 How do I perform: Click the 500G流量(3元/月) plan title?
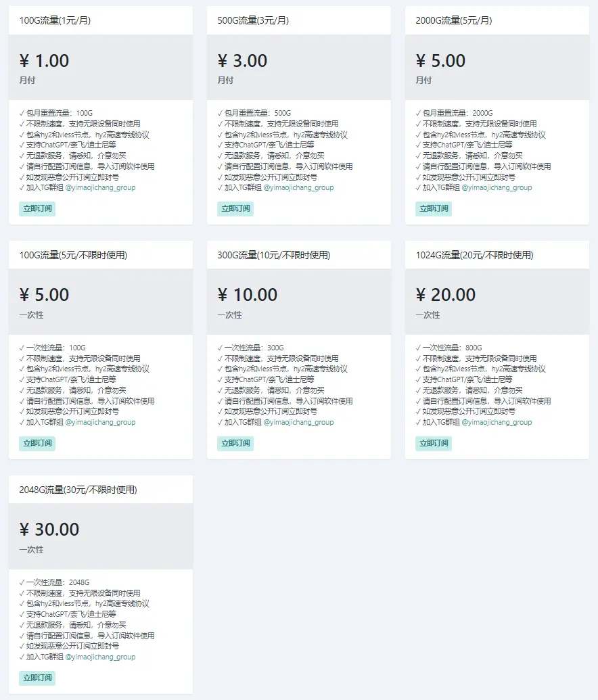tap(253, 20)
